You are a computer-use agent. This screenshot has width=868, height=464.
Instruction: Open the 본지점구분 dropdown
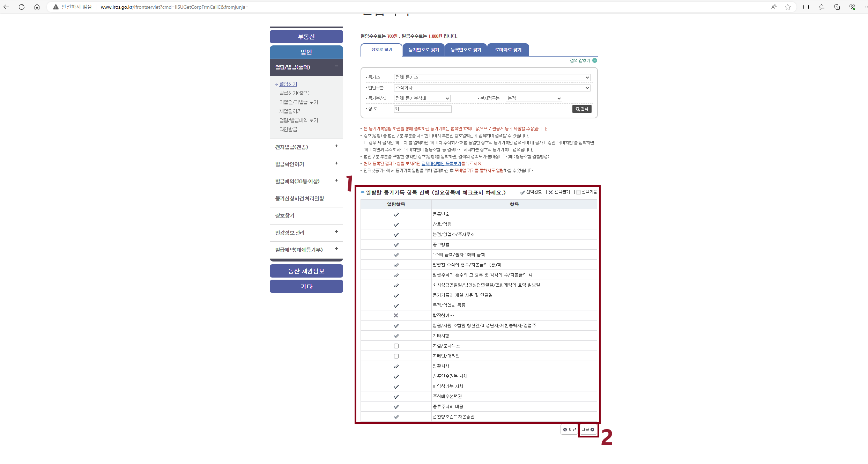[534, 98]
